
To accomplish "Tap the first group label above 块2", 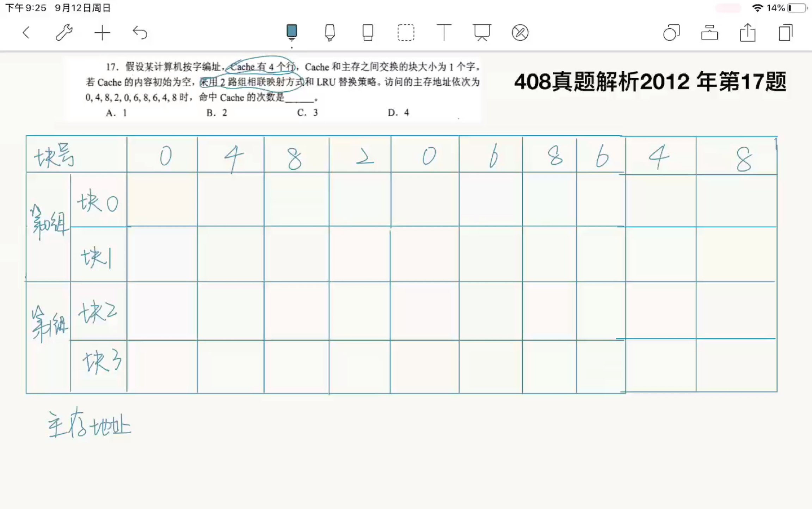I will [49, 222].
